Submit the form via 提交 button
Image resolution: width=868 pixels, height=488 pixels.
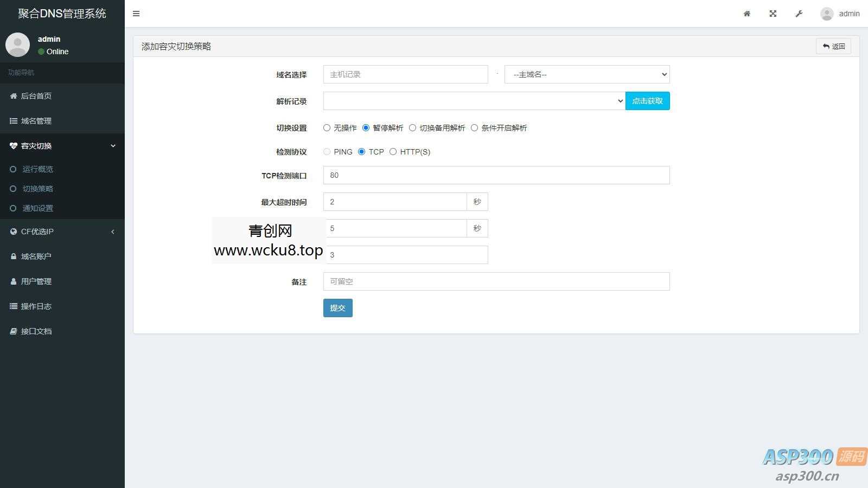[x=337, y=307]
